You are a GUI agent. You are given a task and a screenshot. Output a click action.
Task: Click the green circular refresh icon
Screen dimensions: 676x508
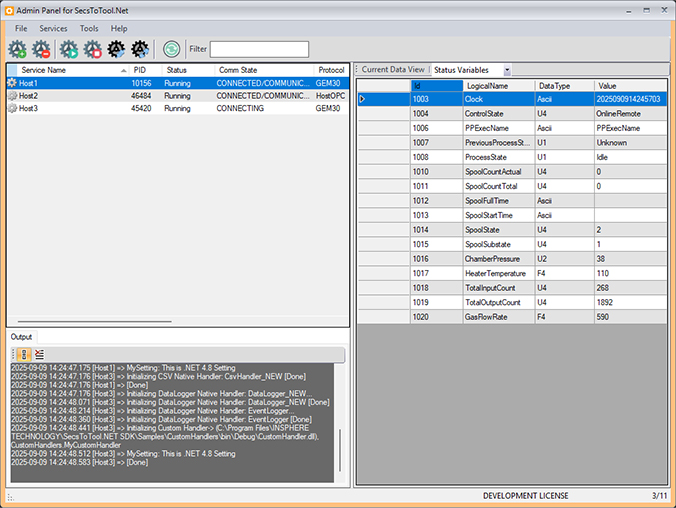point(172,49)
